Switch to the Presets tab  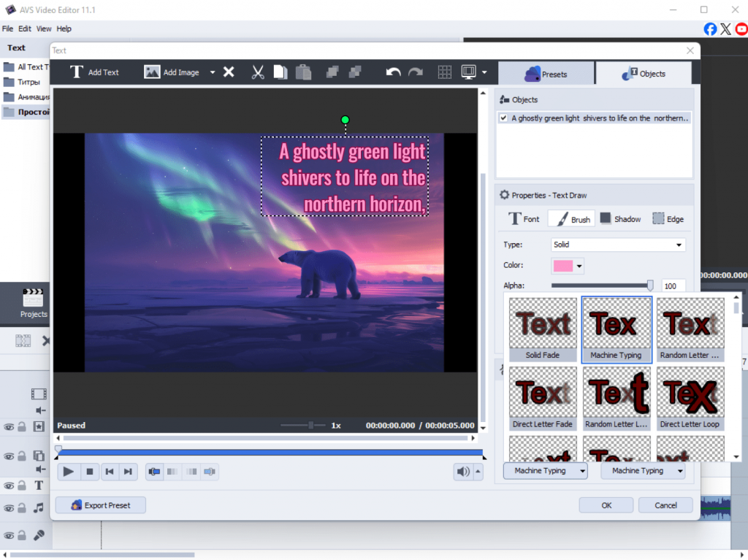pos(546,74)
